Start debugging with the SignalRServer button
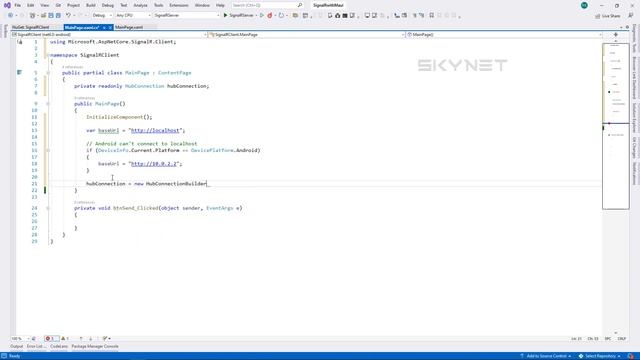 (x=238, y=16)
